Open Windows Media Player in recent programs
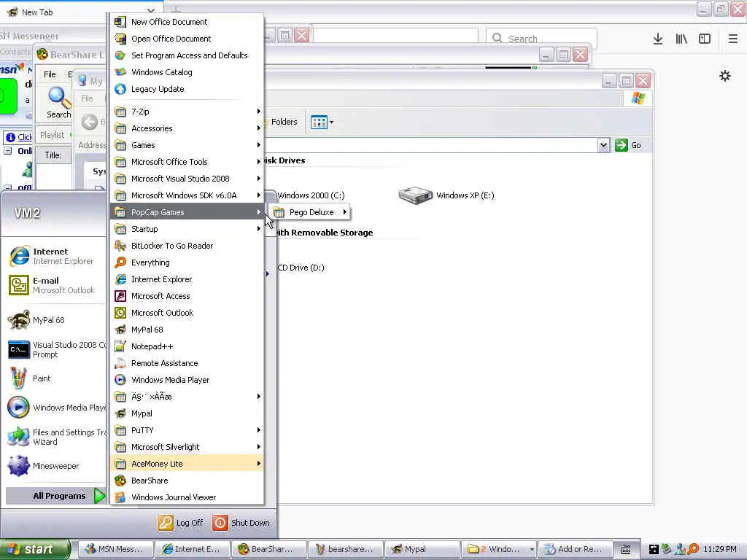The width and height of the screenshot is (747, 560). 55,408
